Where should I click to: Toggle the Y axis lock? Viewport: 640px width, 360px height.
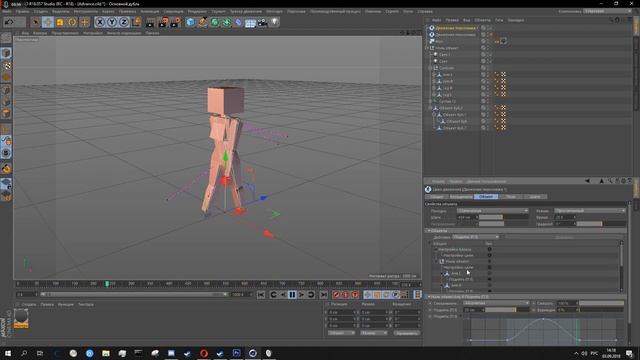tap(112, 22)
